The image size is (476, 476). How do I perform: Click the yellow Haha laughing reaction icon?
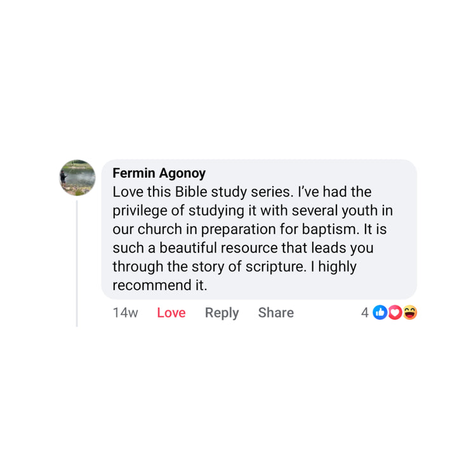[410, 312]
